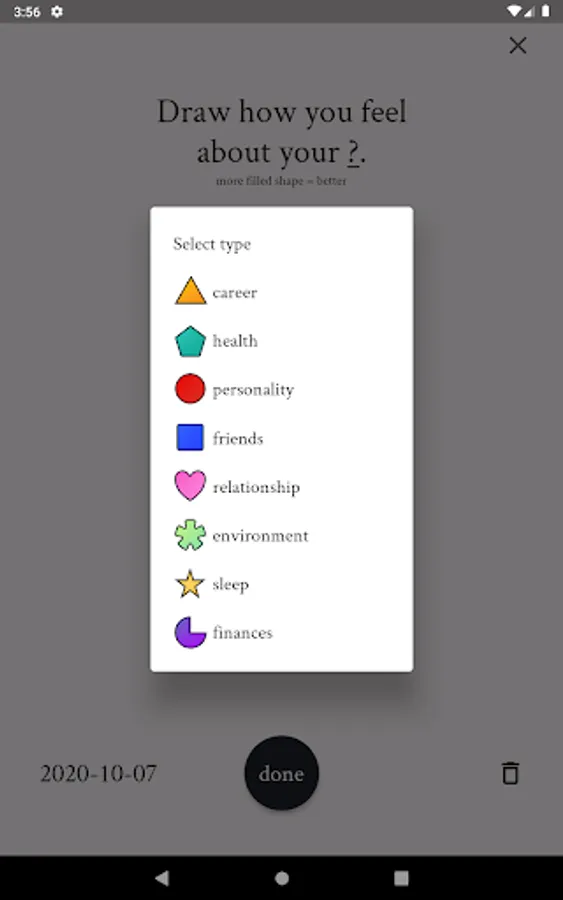The width and height of the screenshot is (563, 900).
Task: Open the underlined question mark type selector
Action: click(354, 153)
